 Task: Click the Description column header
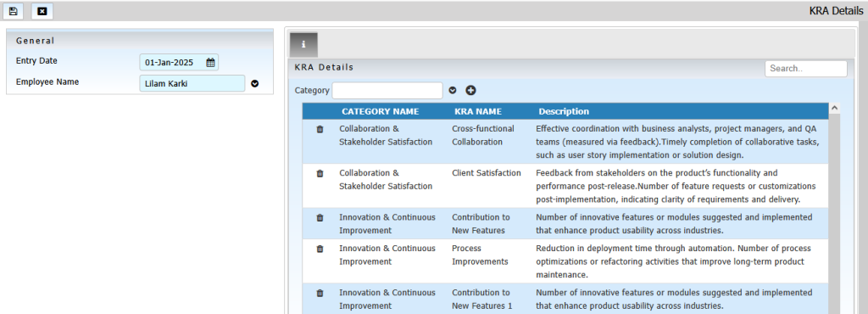coord(564,111)
